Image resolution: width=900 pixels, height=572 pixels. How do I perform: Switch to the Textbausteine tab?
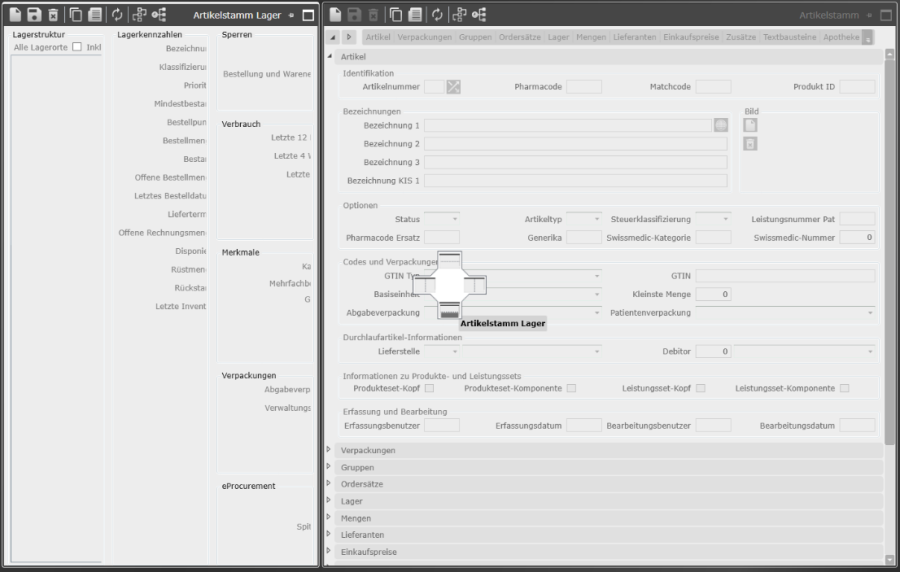[789, 37]
